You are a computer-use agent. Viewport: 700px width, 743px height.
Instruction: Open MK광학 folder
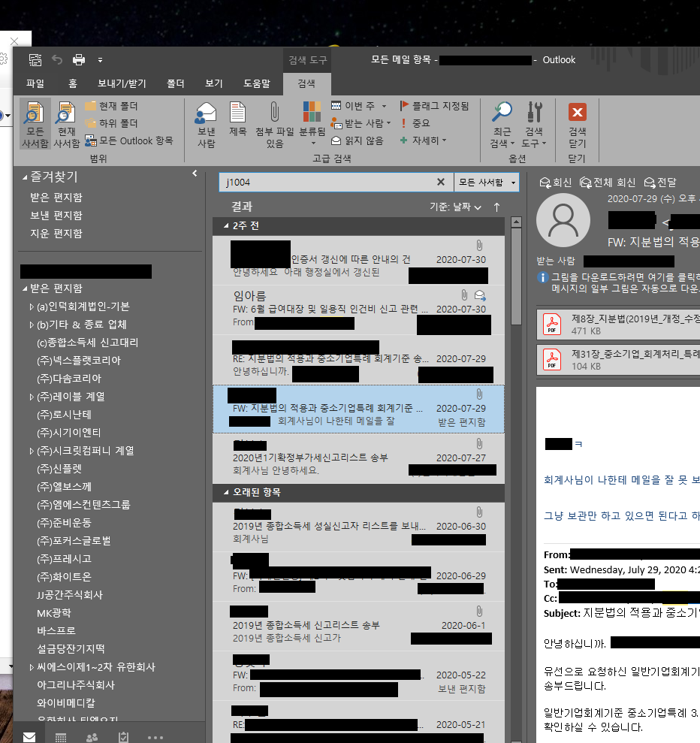tap(54, 613)
